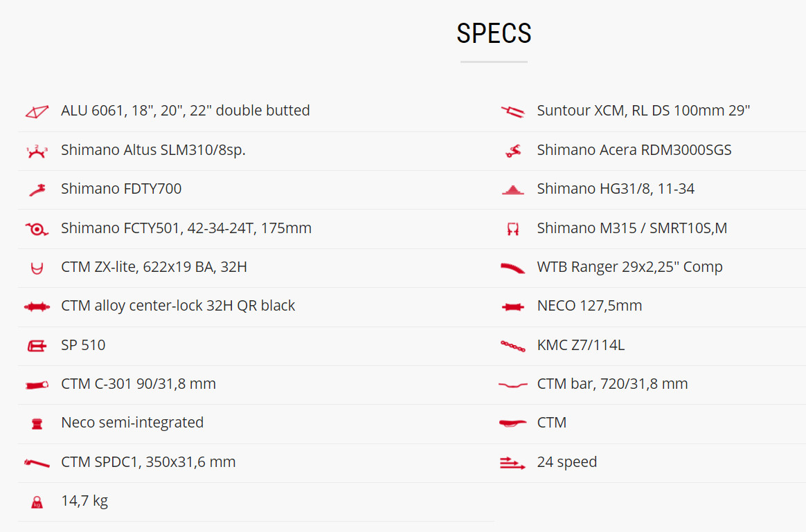
Task: Click the hub icon beside CTM alloy center-lock
Action: [37, 306]
